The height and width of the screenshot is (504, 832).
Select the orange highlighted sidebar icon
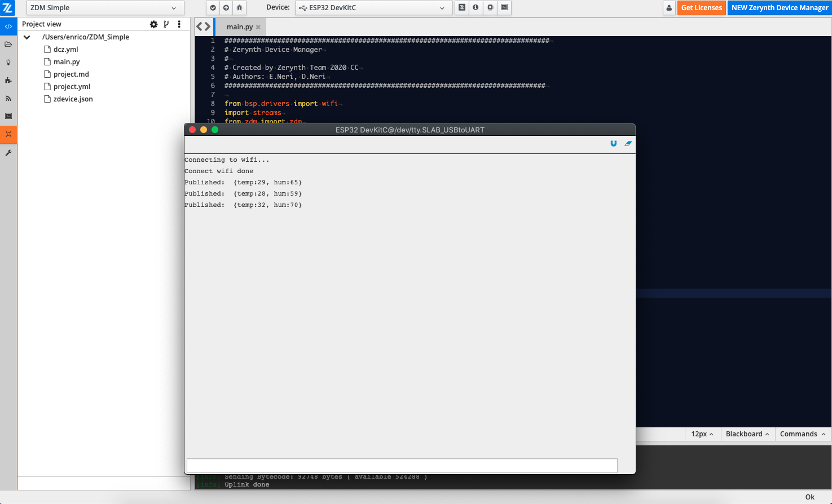pos(8,134)
